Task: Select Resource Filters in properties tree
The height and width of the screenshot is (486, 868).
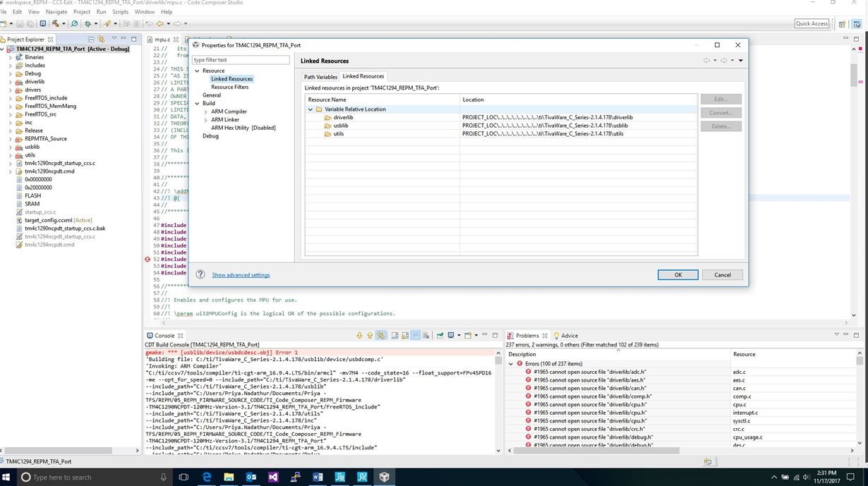Action: click(x=229, y=87)
